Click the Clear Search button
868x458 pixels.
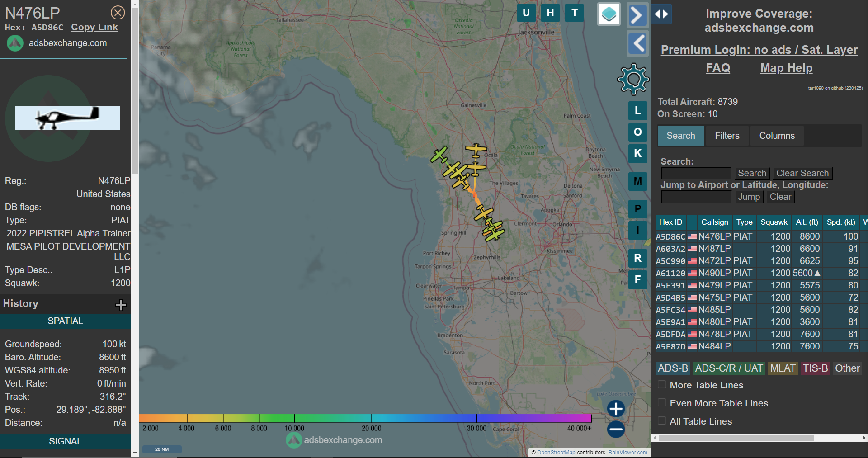pyautogui.click(x=802, y=173)
